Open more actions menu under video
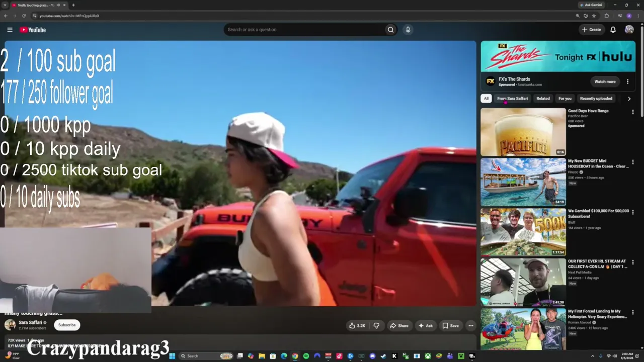The height and width of the screenshot is (362, 644). click(471, 326)
